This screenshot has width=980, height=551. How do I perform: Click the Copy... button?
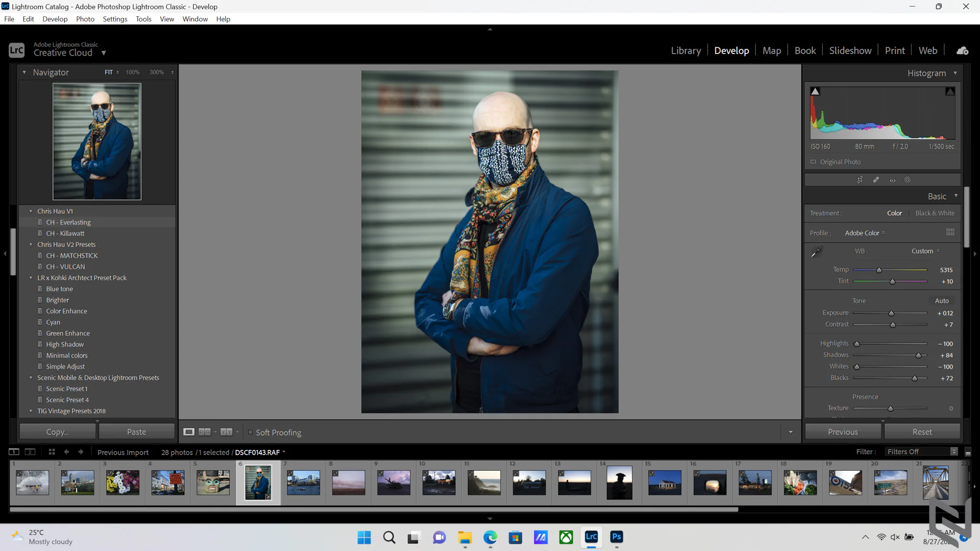57,431
